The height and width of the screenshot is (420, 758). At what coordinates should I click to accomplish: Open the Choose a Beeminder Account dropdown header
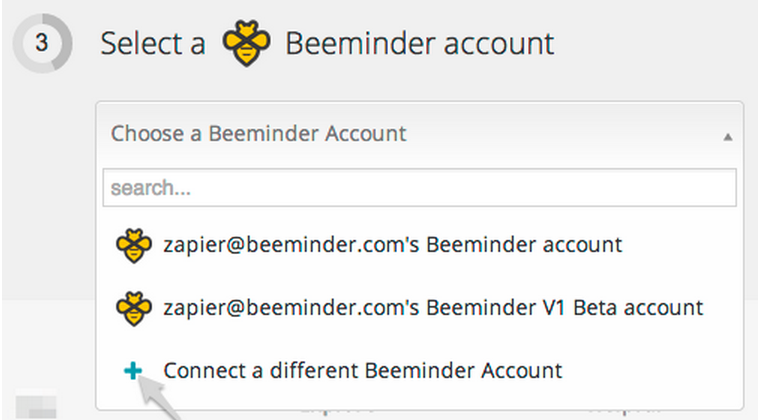419,134
